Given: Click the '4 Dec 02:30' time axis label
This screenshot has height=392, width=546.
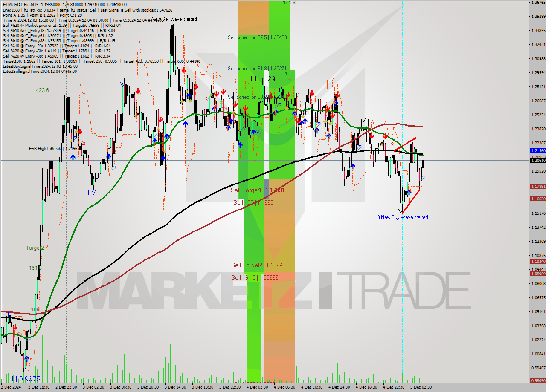Looking at the screenshot, I should [x=257, y=388].
